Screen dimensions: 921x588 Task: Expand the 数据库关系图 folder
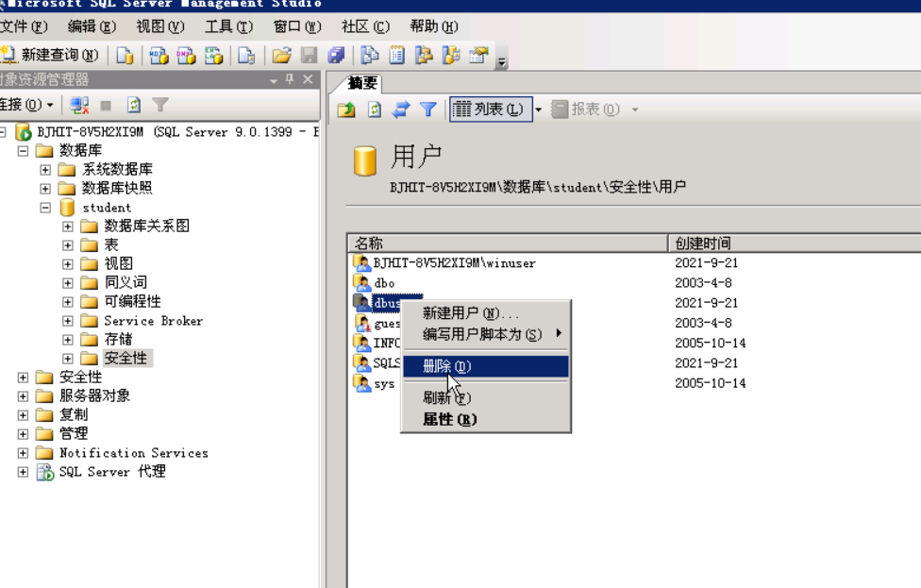68,227
